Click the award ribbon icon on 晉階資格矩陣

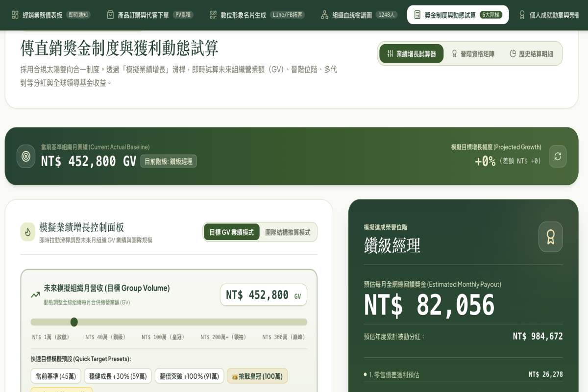454,54
